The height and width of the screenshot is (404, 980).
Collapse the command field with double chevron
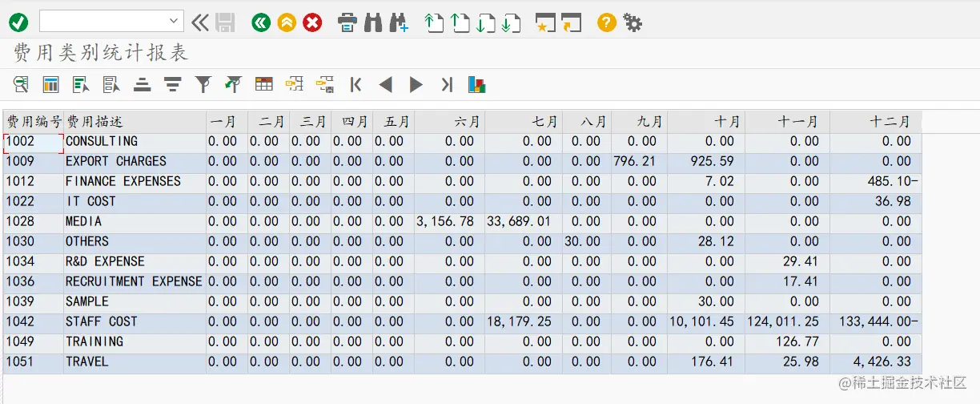200,22
